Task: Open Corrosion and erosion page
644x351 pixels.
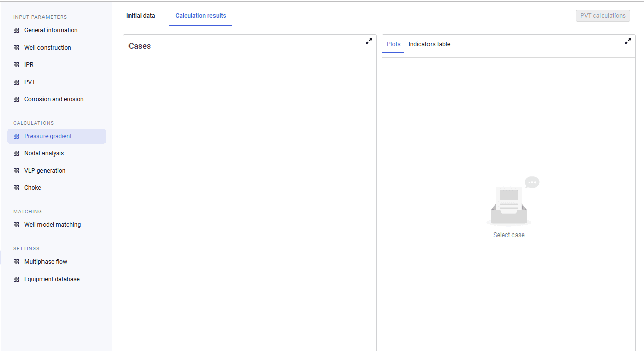Action: pyautogui.click(x=57, y=99)
